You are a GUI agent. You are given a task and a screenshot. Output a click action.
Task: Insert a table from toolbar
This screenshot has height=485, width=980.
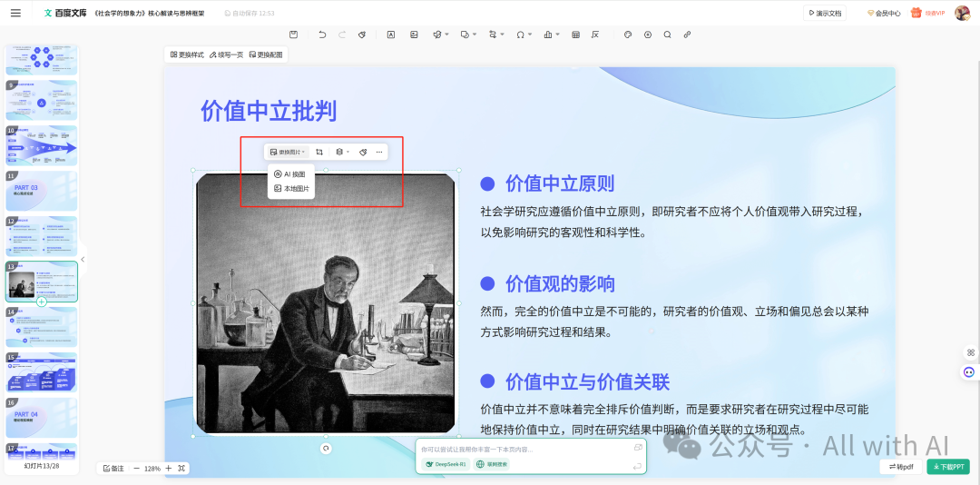pyautogui.click(x=575, y=35)
